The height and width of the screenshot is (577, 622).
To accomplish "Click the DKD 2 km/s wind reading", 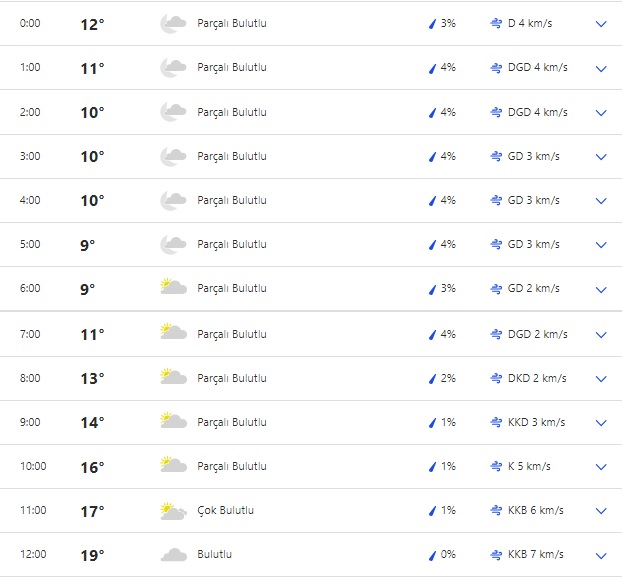I will [x=537, y=378].
